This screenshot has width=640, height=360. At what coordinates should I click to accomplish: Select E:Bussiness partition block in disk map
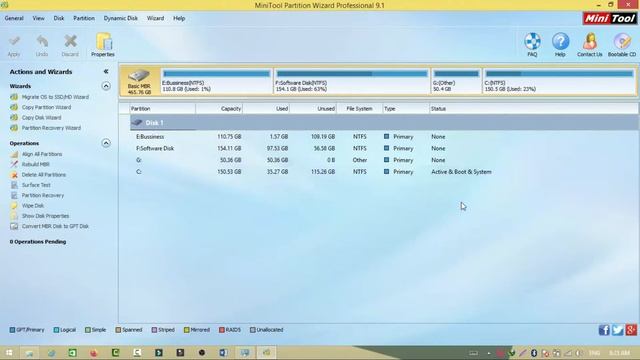[216, 81]
